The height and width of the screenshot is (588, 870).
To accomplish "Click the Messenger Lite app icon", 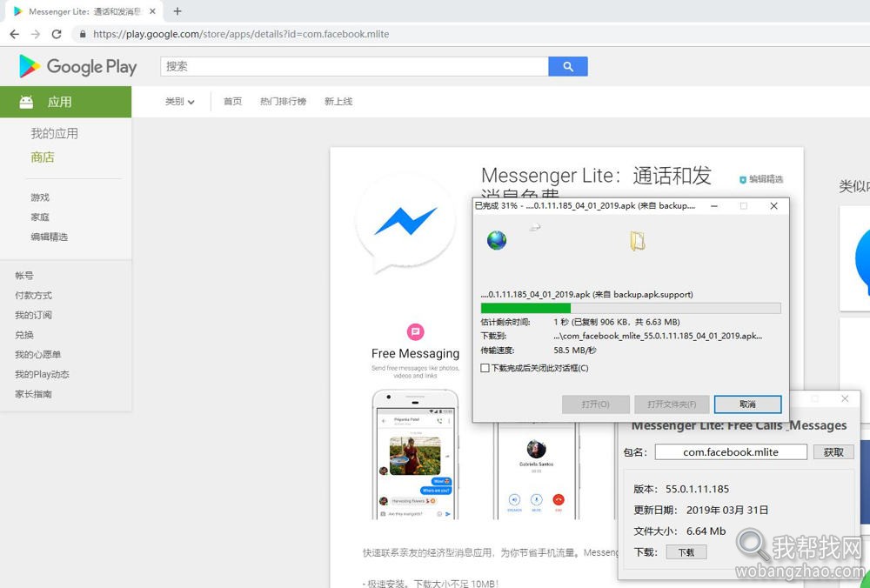I will point(406,223).
